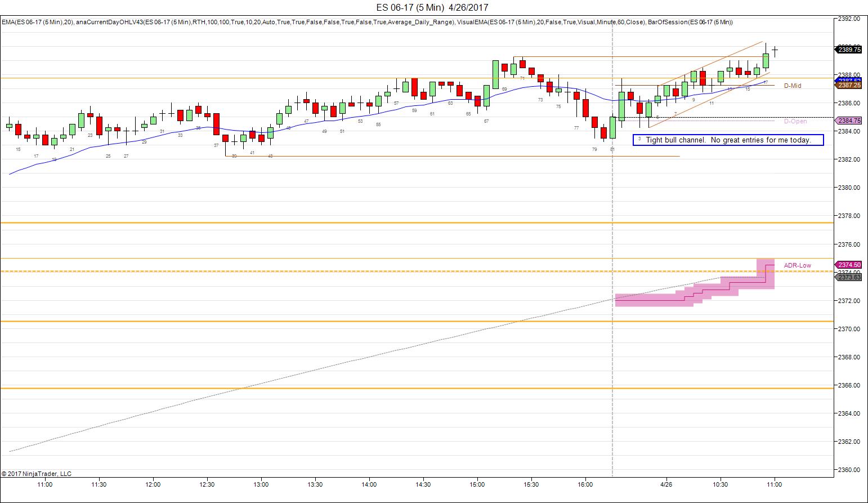Click bar number 23 under the candles
Image resolution: width=868 pixels, height=503 pixels.
coord(90,135)
